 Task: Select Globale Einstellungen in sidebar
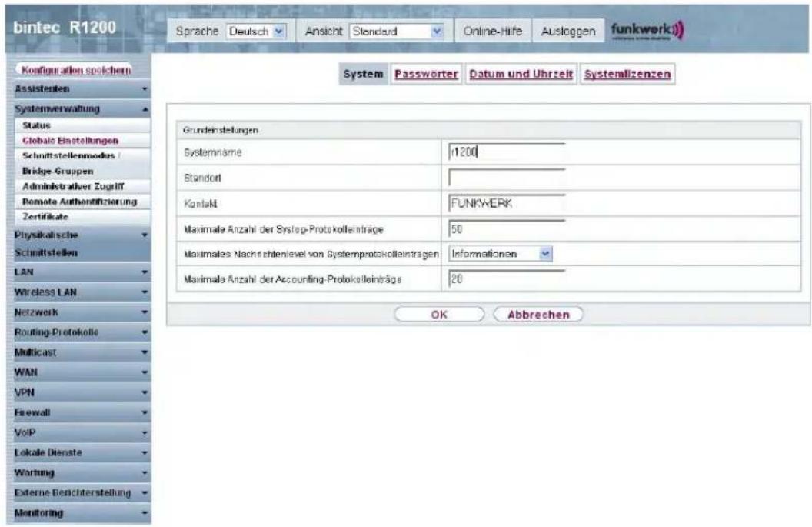(83, 141)
